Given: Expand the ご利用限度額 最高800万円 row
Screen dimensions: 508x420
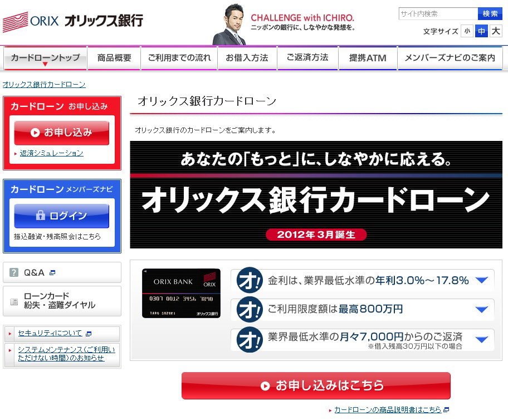Looking at the screenshot, I should click(x=363, y=310).
